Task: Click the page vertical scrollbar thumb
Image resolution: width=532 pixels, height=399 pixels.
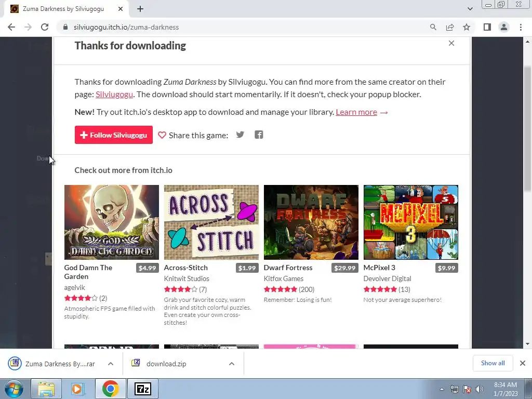Action: (x=527, y=129)
